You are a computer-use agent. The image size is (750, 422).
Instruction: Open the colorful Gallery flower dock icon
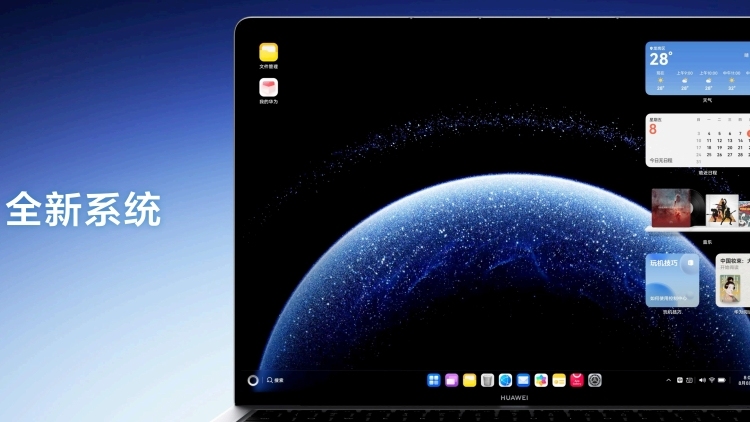coord(541,380)
